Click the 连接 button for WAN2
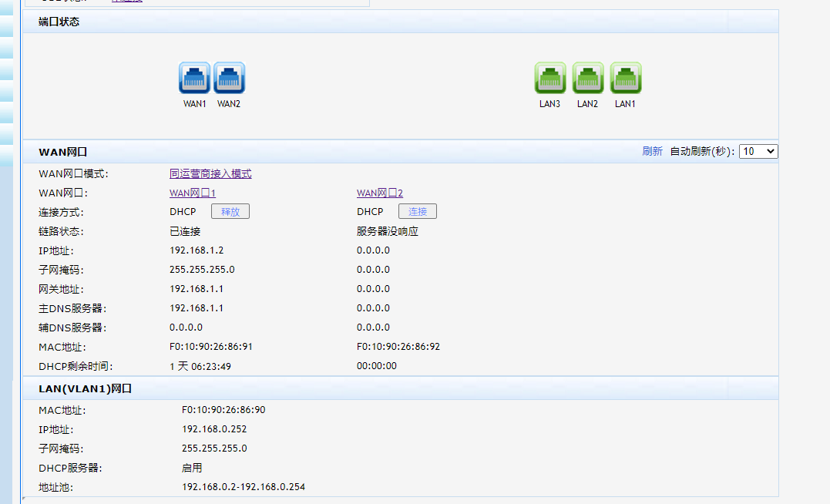Screen dimensions: 830x504 coord(418,211)
